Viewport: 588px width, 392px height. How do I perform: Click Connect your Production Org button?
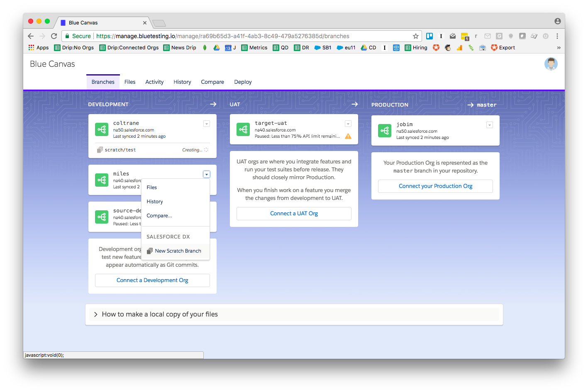click(435, 186)
